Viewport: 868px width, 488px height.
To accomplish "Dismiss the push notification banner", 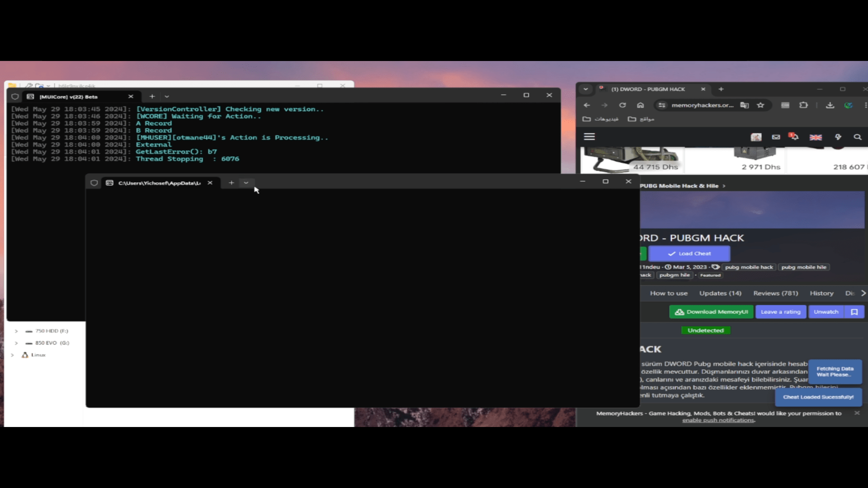I will pyautogui.click(x=857, y=413).
